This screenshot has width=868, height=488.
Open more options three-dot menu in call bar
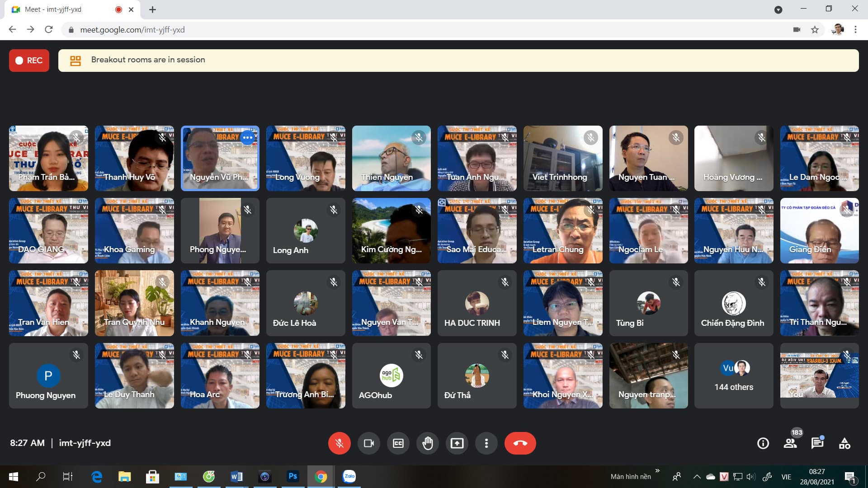(x=486, y=443)
